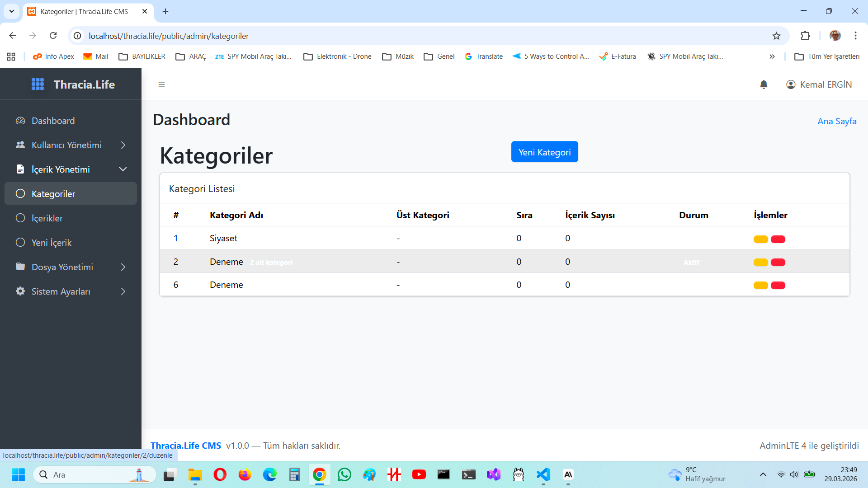Click the Aktif status badge in row 2

pyautogui.click(x=691, y=262)
